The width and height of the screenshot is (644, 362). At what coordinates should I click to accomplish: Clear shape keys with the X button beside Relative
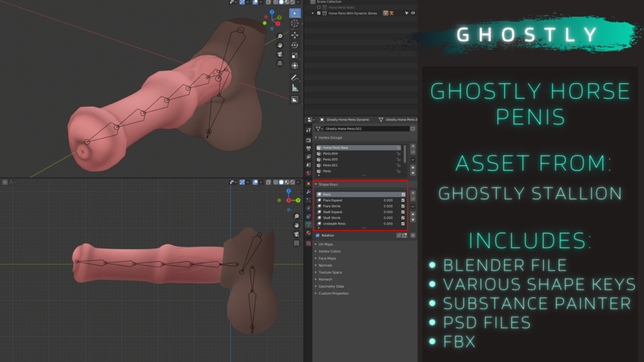pos(413,236)
